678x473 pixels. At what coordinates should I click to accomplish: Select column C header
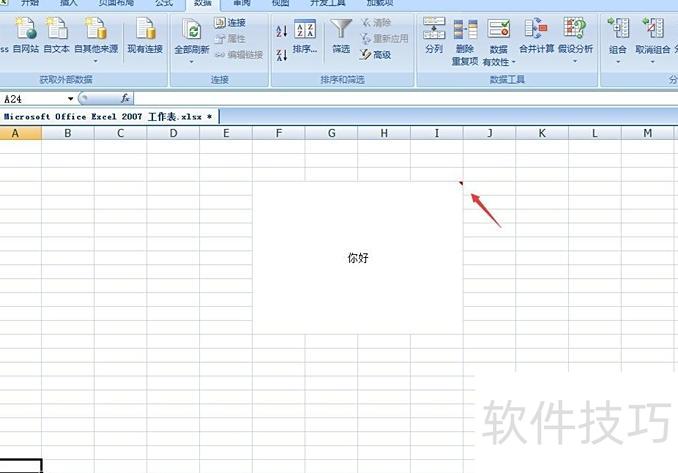121,133
